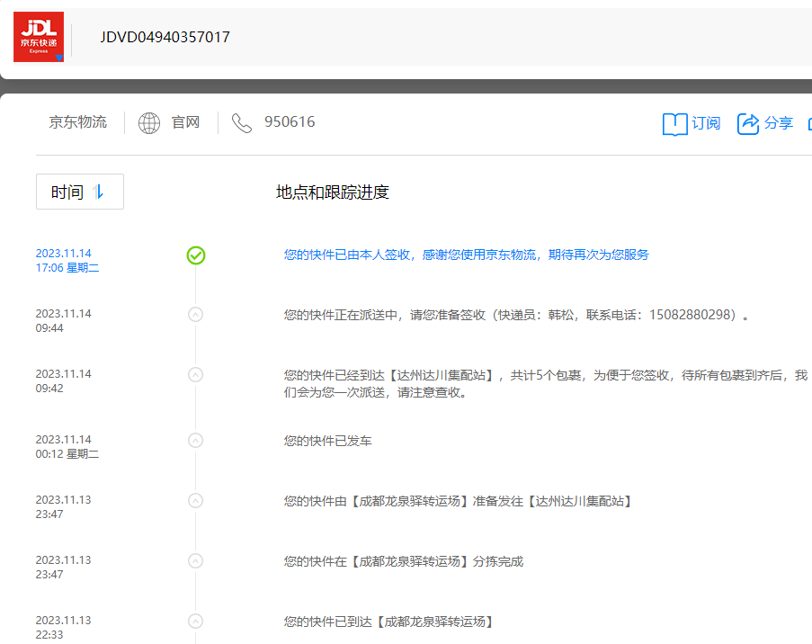Select tracking number JDVD04940357017
Screen dimensions: 812x644
point(165,37)
